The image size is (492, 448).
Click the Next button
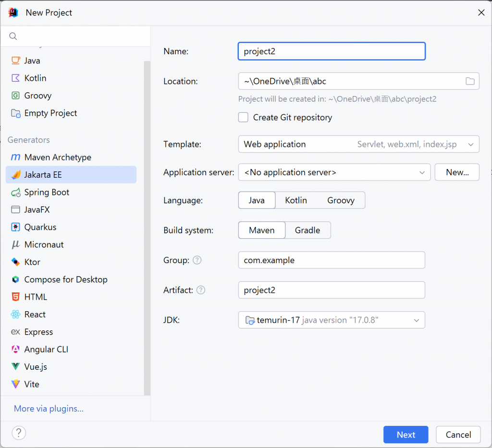click(406, 435)
